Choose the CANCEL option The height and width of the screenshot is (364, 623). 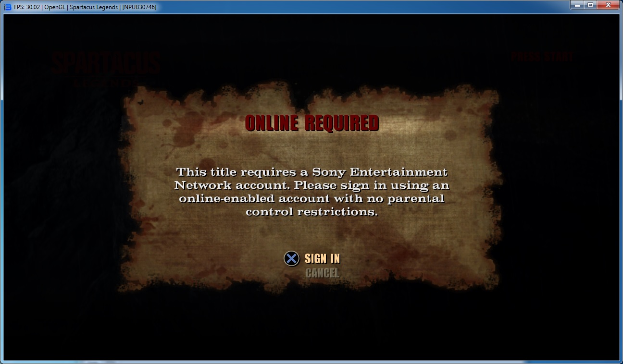coord(322,273)
